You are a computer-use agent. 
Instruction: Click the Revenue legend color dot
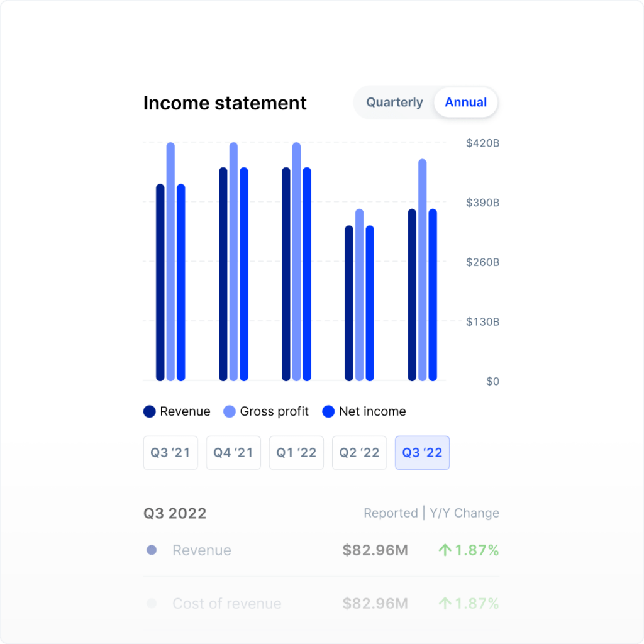[150, 412]
